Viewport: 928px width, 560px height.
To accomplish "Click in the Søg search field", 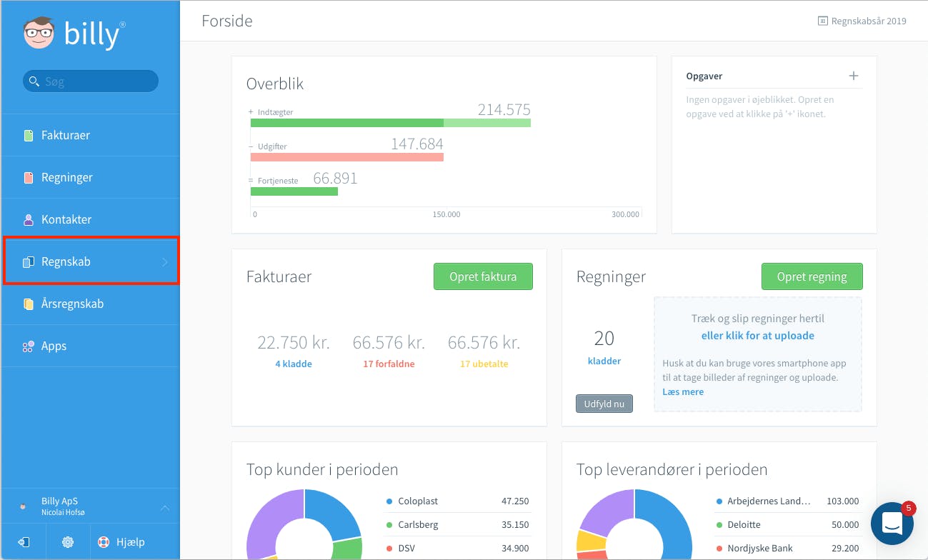I will pyautogui.click(x=91, y=81).
